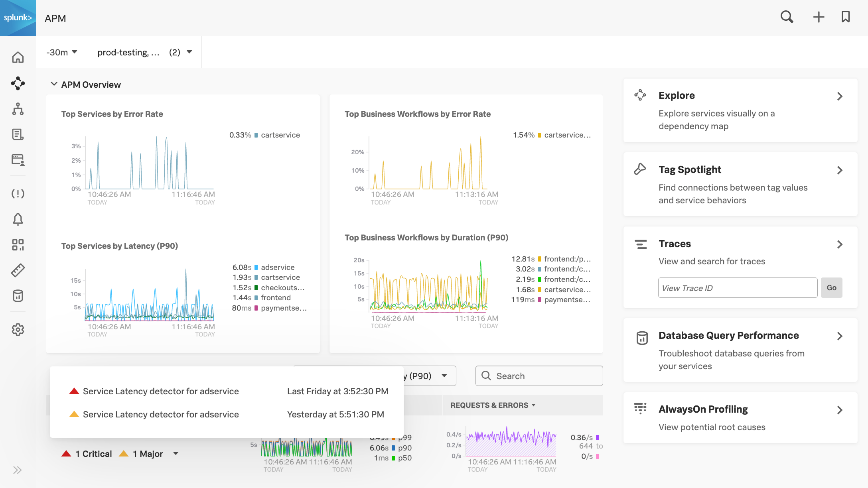Open the detectors exclamation icon in the sidebar
The image size is (868, 488).
18,194
